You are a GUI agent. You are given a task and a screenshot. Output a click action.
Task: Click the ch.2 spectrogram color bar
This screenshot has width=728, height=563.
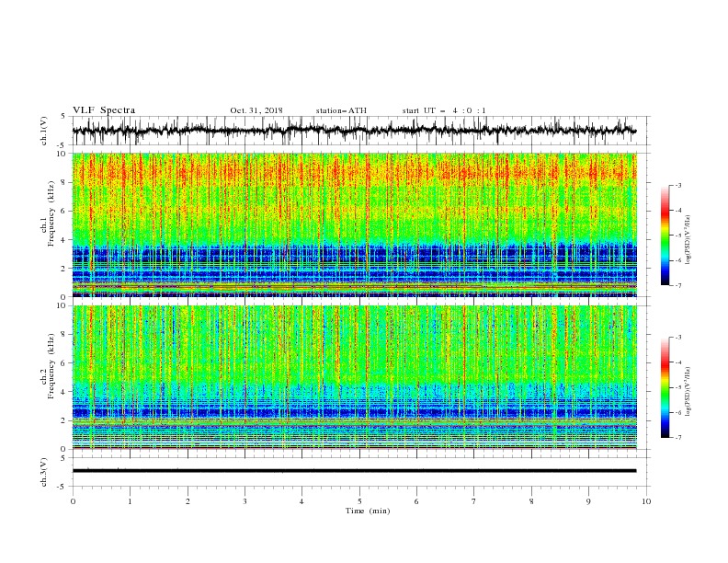(x=665, y=387)
